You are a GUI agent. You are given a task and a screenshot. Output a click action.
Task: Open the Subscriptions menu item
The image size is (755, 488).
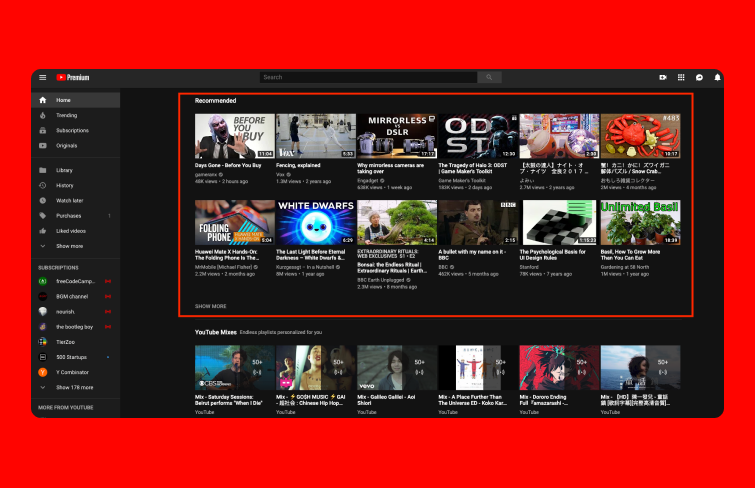coord(76,131)
